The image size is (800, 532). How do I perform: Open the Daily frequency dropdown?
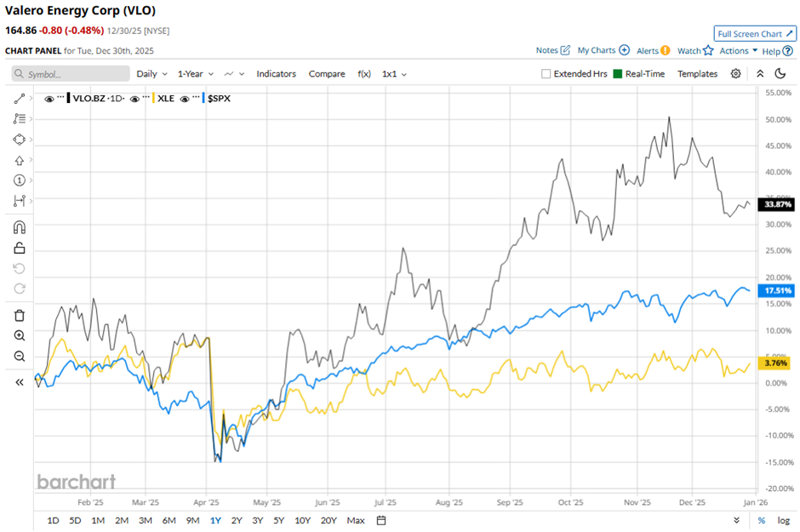151,74
